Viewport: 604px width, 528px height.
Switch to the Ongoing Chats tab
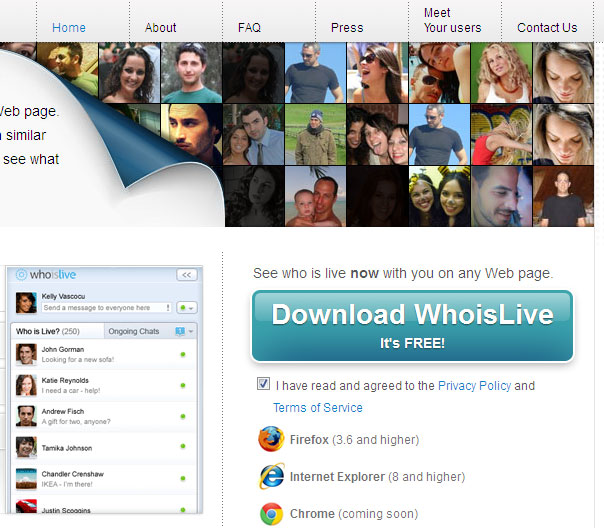click(x=134, y=331)
